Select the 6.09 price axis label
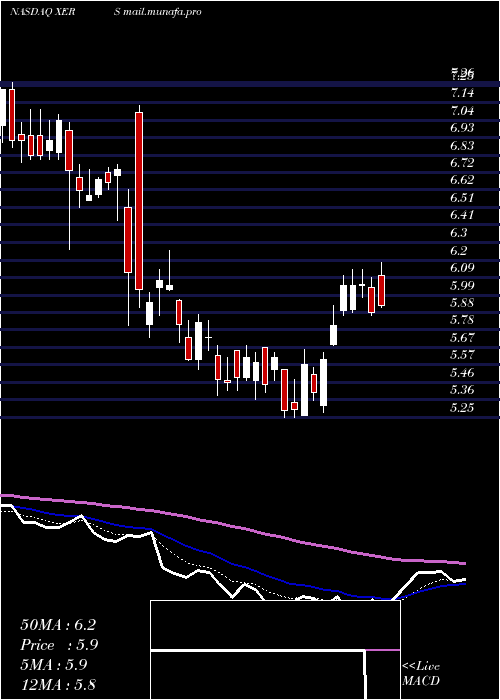500x700 pixels. (x=462, y=267)
